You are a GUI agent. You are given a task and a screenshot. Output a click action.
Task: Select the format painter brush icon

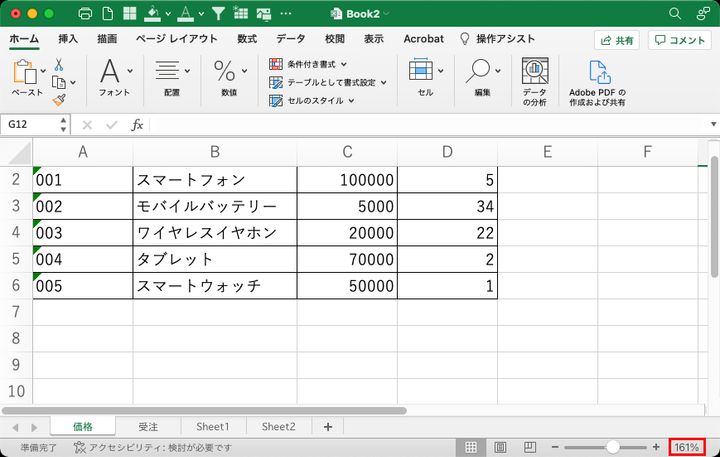point(59,100)
